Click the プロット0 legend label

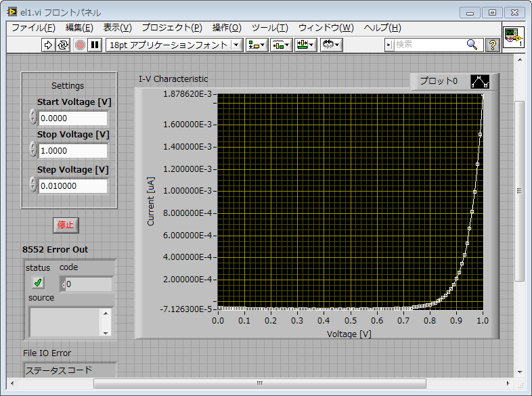(439, 81)
